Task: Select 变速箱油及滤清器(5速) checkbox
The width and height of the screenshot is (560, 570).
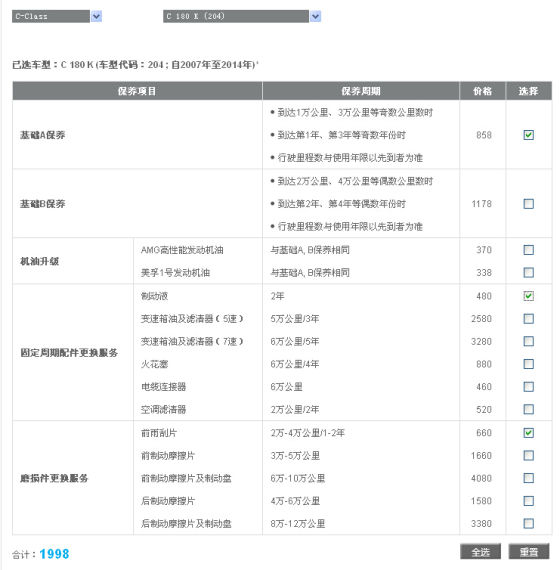Action: pyautogui.click(x=528, y=318)
